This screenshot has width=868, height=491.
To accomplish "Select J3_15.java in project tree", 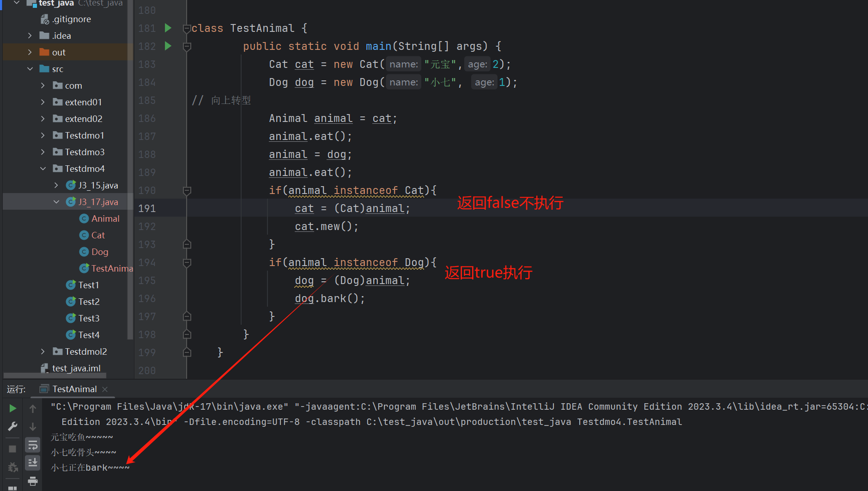I will tap(98, 185).
